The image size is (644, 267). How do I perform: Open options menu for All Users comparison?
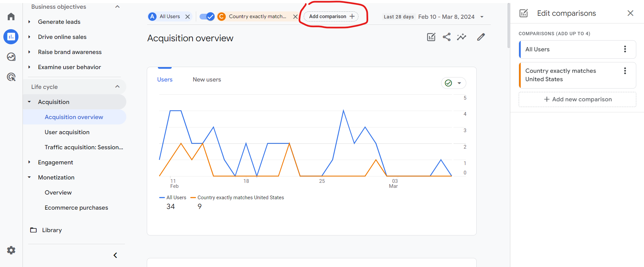tap(625, 49)
